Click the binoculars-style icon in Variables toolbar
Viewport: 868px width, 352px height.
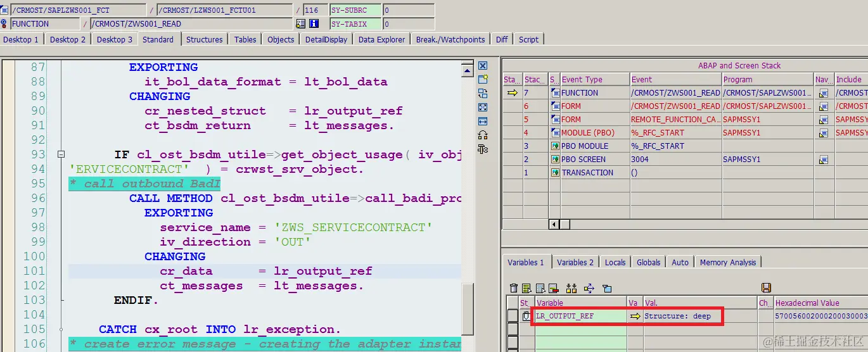571,288
